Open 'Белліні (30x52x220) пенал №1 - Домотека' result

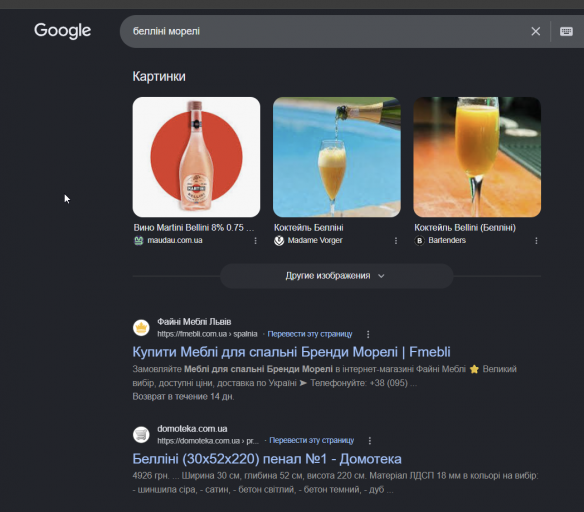[x=267, y=459]
